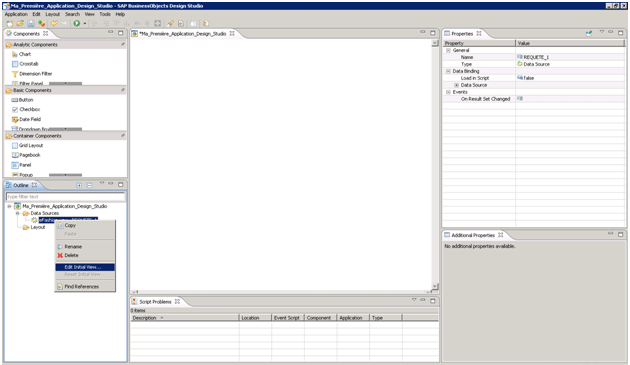
Task: Select Rename in the context menu
Action: click(73, 246)
